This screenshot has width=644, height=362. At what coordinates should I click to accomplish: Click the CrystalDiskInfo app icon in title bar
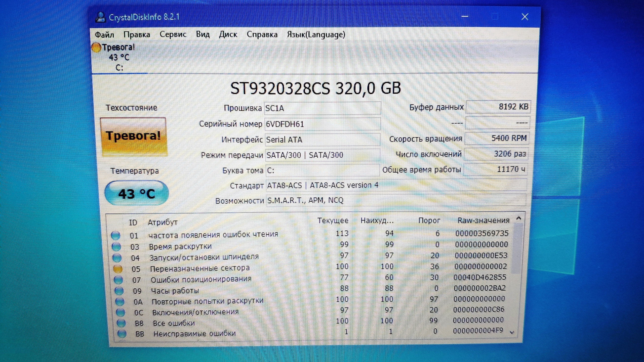tap(100, 17)
